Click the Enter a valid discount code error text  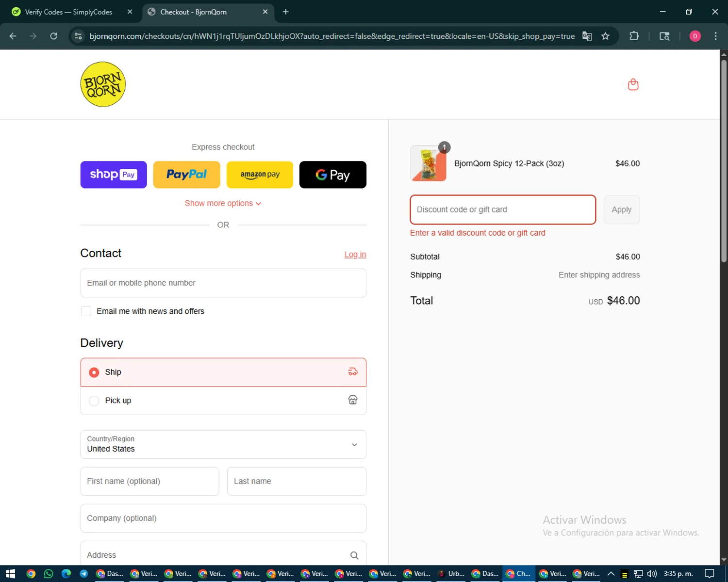(478, 233)
